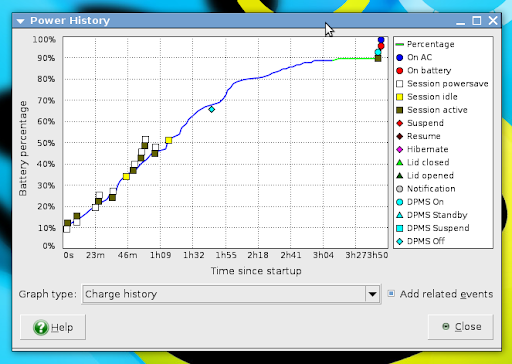This screenshot has width=512, height=364.
Task: Click the Session idle yellow square legend icon
Action: [400, 97]
